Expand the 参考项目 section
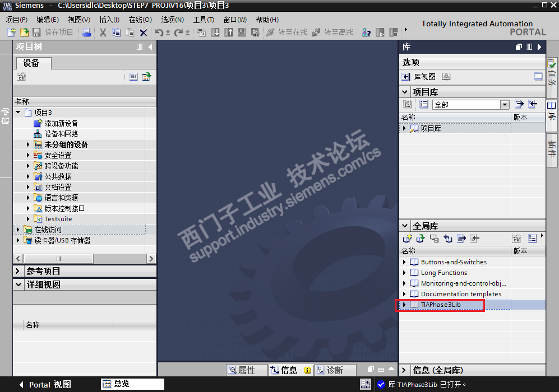The width and height of the screenshot is (559, 392). (x=18, y=271)
